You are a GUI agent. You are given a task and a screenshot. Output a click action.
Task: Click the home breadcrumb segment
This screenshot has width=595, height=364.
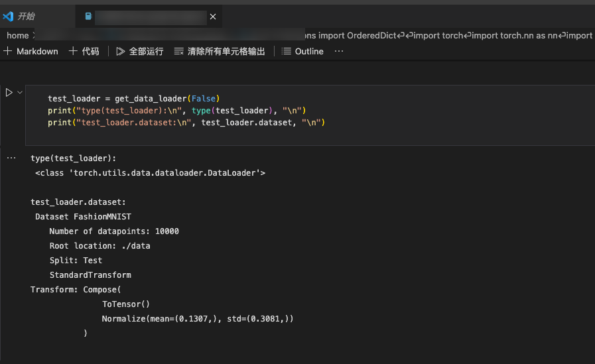[x=18, y=35]
